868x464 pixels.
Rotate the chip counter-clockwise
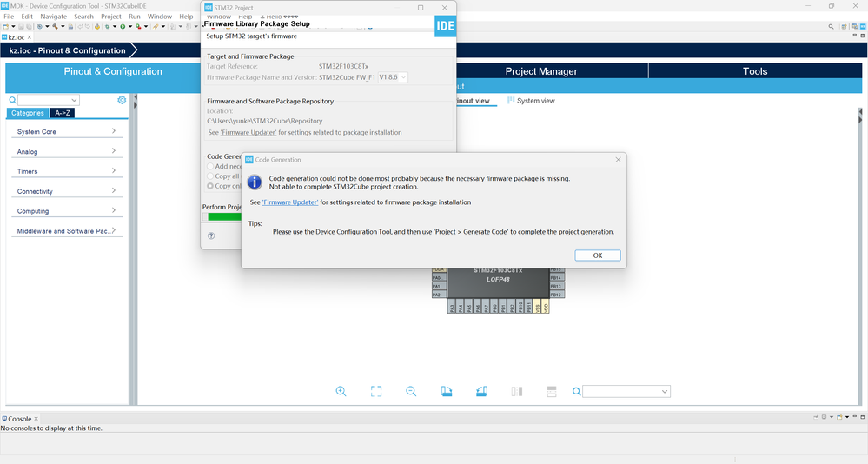pos(481,392)
